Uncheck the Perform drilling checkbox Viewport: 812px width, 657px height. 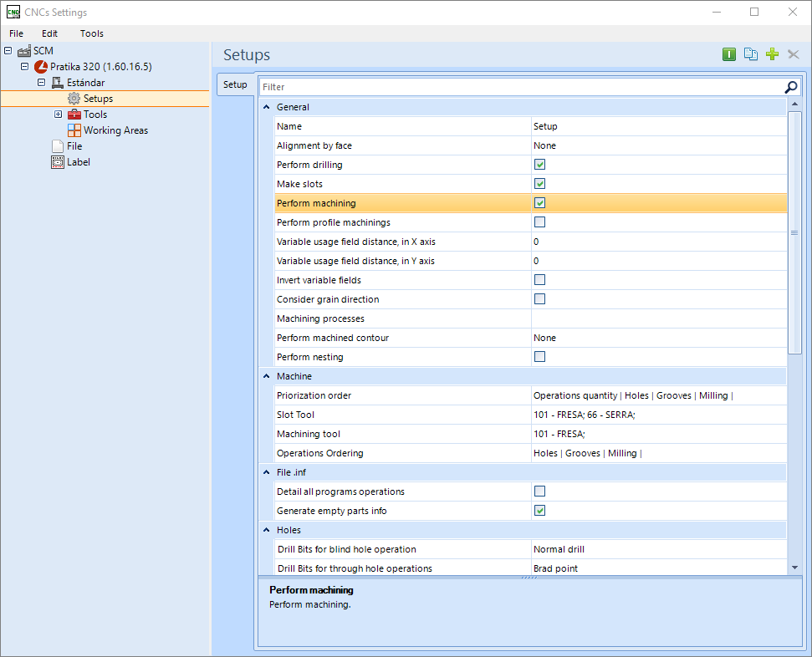click(x=539, y=165)
